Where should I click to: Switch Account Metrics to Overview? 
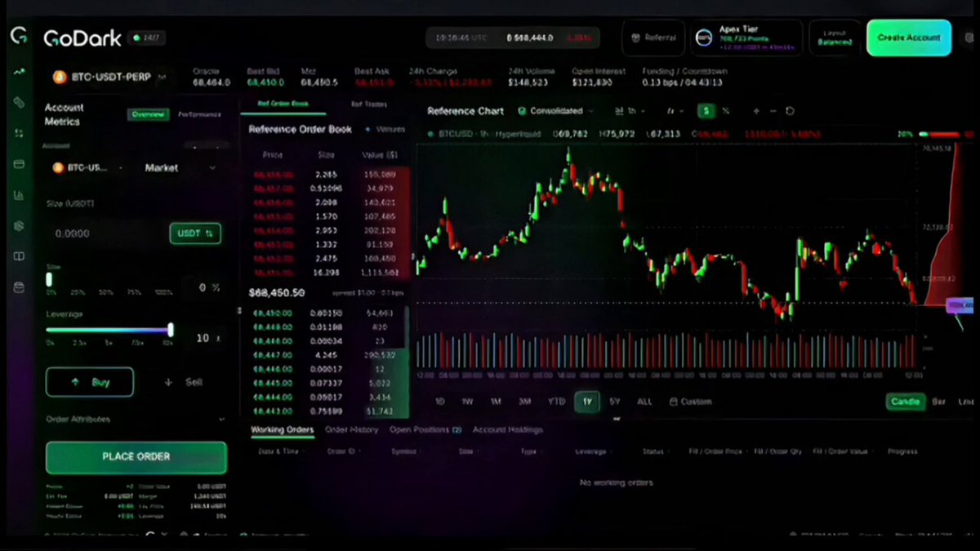click(x=149, y=115)
